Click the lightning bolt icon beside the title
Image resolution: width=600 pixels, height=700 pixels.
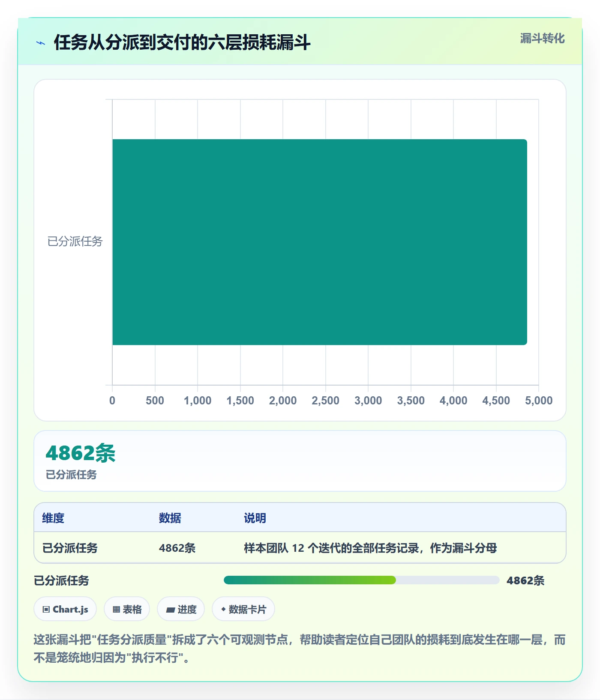(x=41, y=43)
